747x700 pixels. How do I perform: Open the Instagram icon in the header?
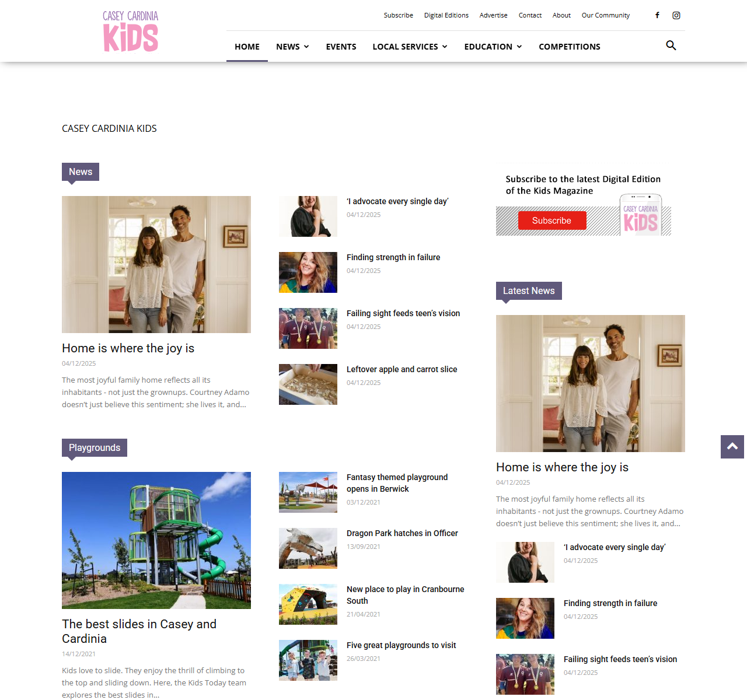676,15
